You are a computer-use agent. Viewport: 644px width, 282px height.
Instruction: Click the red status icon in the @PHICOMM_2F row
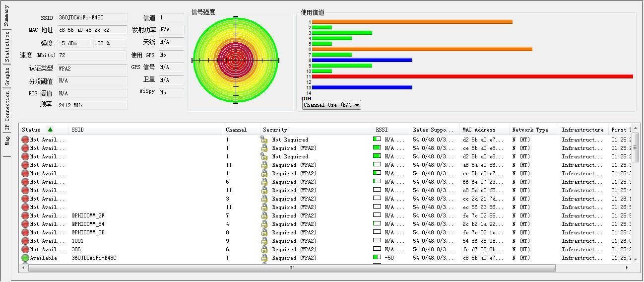[25, 216]
